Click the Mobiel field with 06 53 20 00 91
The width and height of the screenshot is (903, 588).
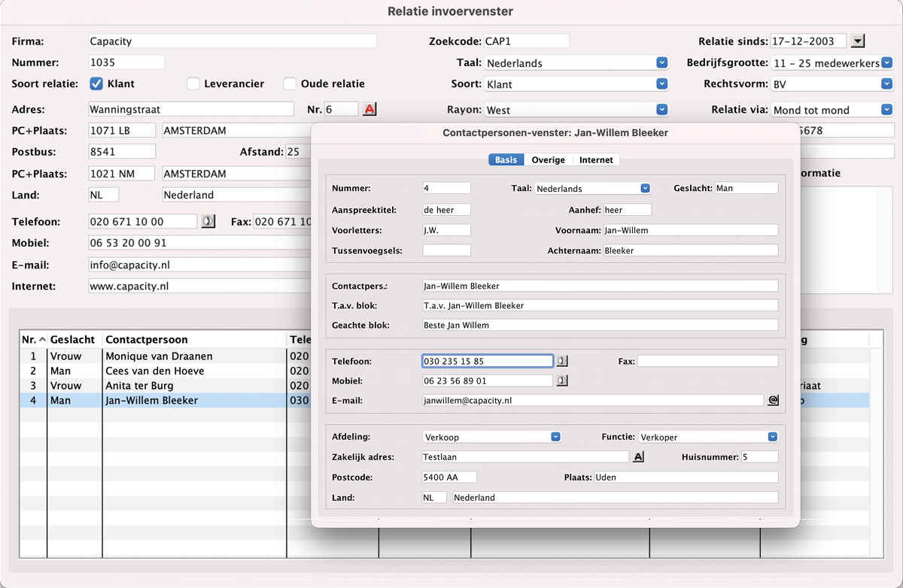pyautogui.click(x=200, y=243)
